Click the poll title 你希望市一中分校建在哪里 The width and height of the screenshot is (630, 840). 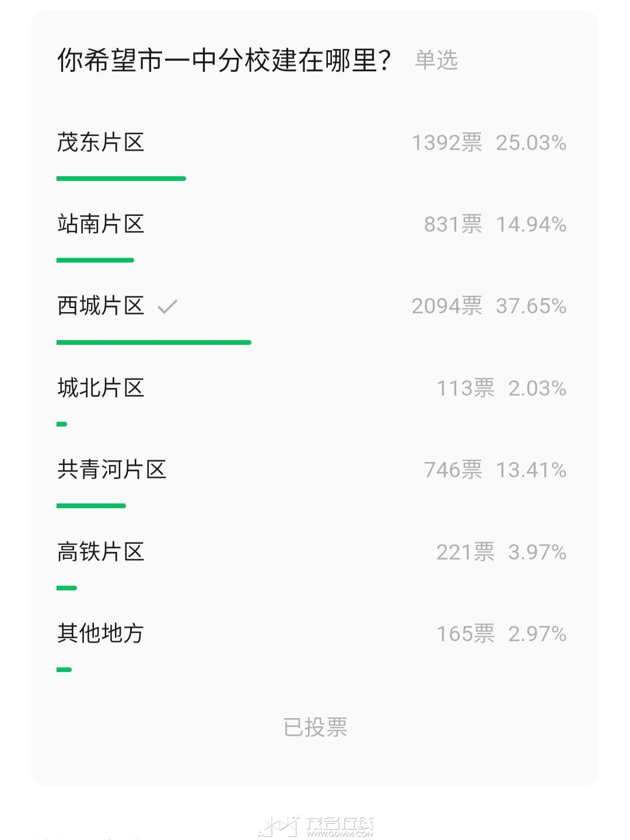pos(224,61)
